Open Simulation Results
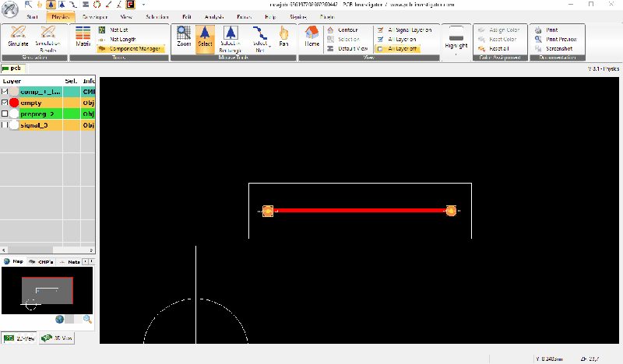The height and width of the screenshot is (364, 623). coord(48,40)
